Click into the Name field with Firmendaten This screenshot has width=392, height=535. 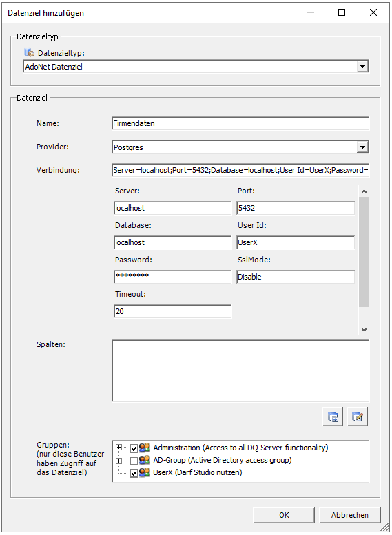pos(240,123)
